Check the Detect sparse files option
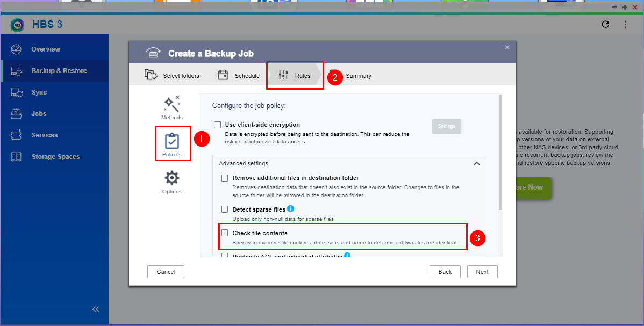The width and height of the screenshot is (644, 326). pyautogui.click(x=225, y=209)
